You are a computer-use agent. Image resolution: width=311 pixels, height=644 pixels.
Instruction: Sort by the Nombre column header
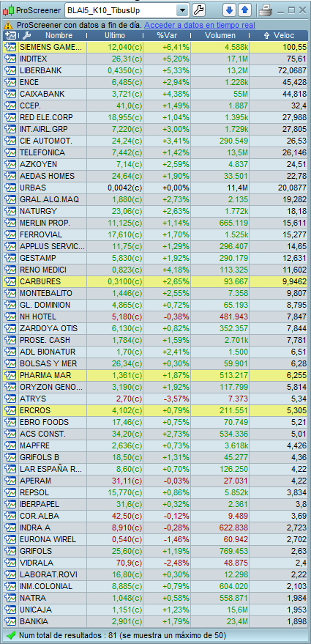click(59, 36)
